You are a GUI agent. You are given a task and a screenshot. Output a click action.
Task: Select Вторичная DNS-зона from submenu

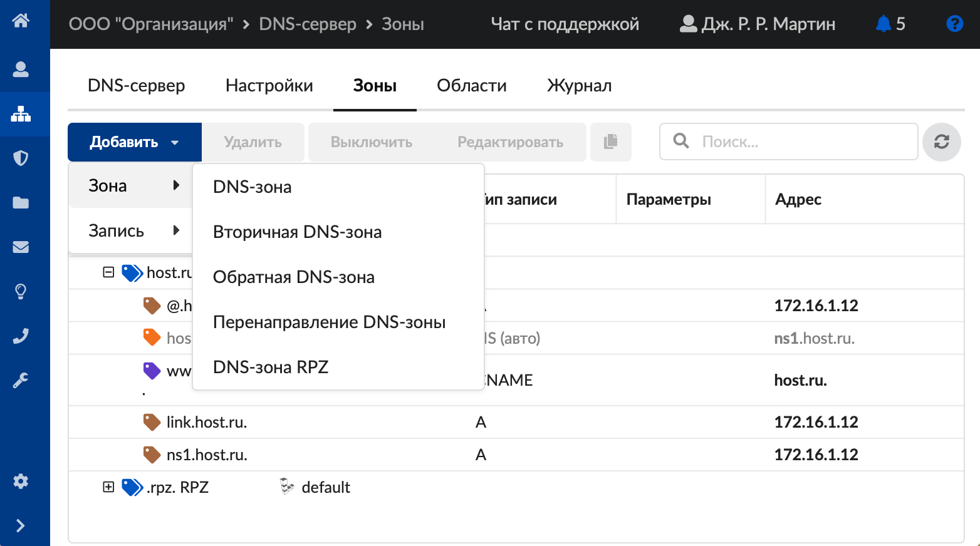click(297, 232)
